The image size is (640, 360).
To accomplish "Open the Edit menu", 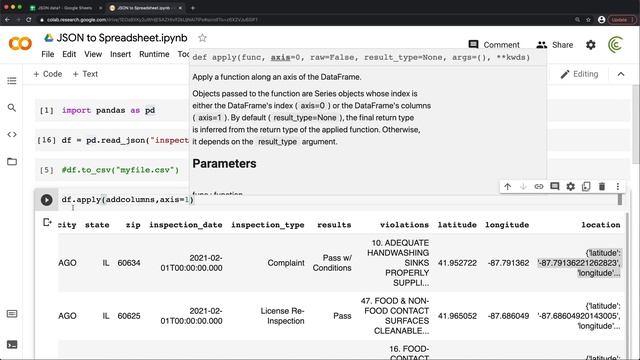I will coord(69,54).
